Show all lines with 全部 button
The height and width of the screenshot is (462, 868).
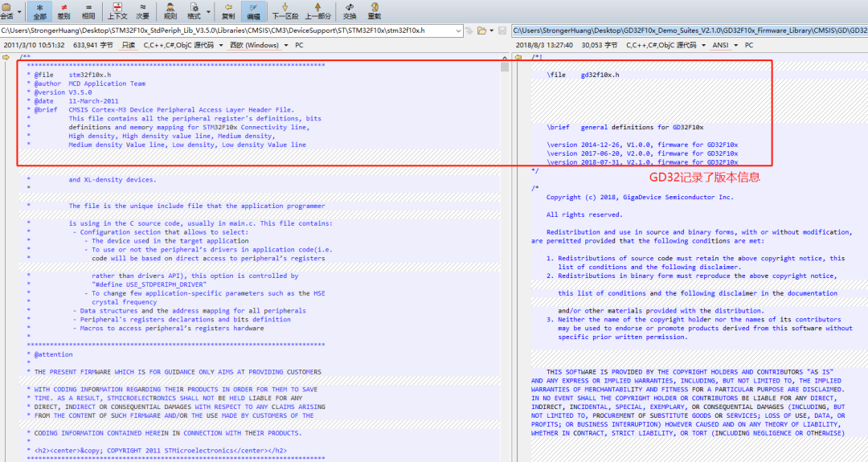39,11
